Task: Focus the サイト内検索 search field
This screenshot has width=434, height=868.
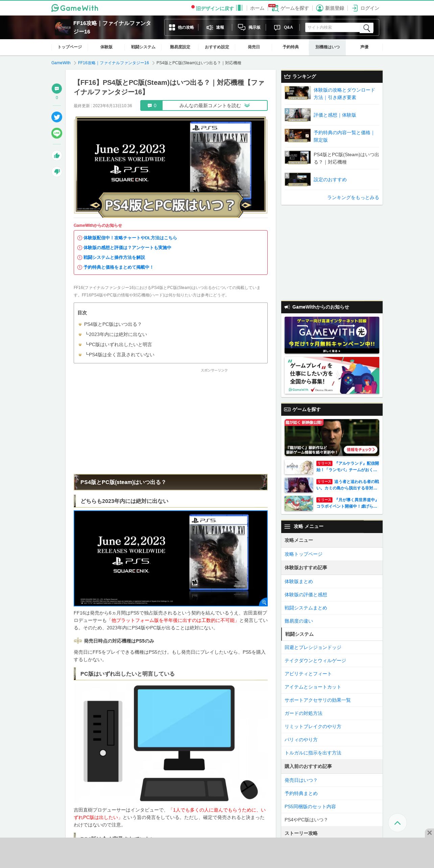Action: [x=333, y=27]
